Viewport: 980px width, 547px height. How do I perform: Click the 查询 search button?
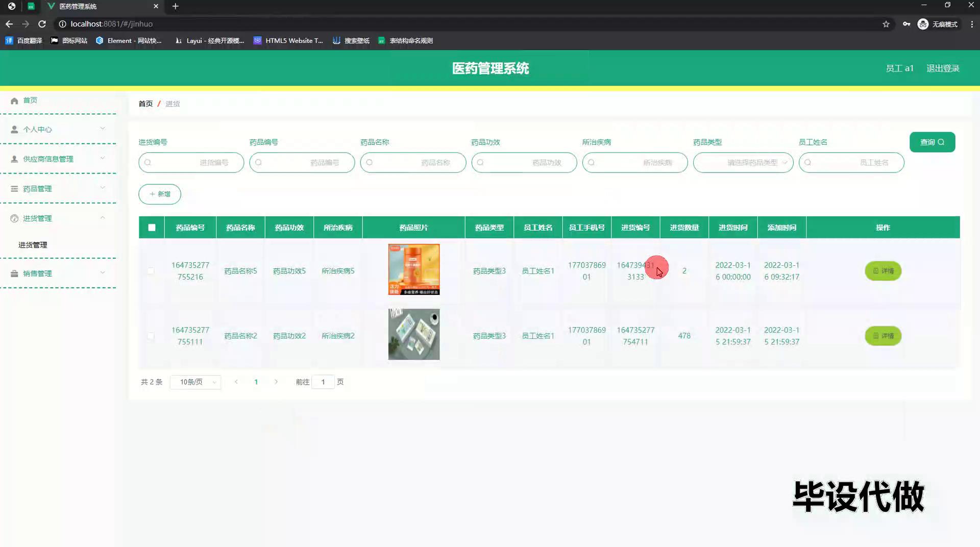tap(932, 142)
